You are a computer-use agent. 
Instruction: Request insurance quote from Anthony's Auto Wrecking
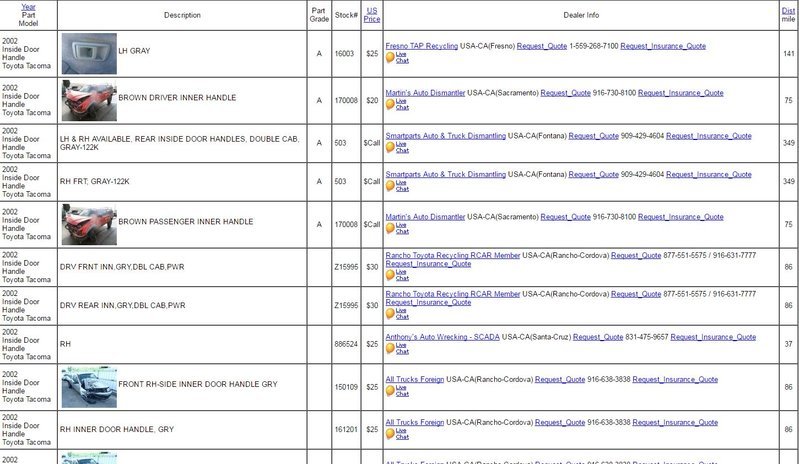click(x=713, y=337)
